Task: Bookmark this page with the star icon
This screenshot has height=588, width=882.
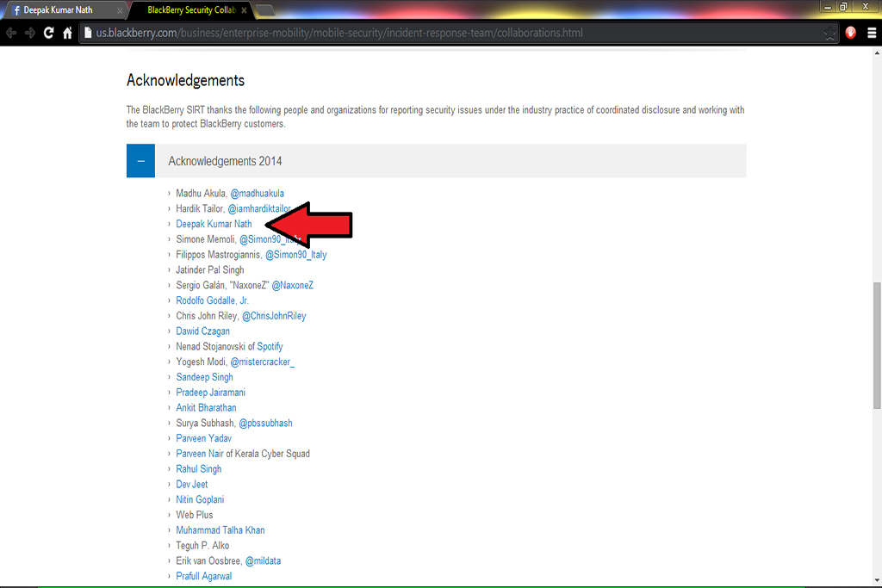Action: (x=829, y=34)
